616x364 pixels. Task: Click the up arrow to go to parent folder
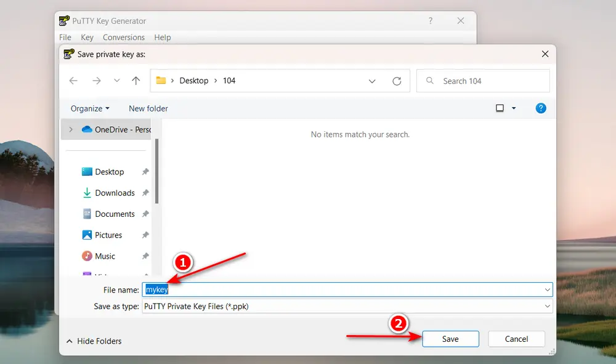[136, 81]
